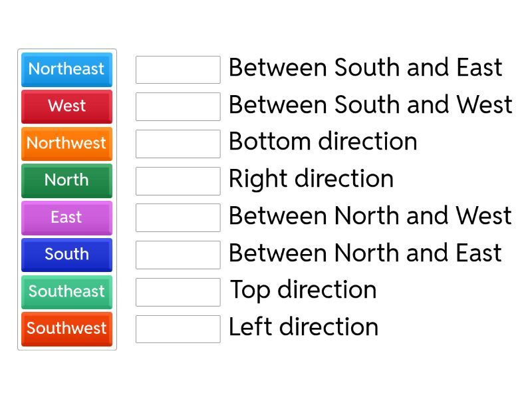532x399 pixels.
Task: Select answer slot beside Left direction
Action: [x=178, y=329]
